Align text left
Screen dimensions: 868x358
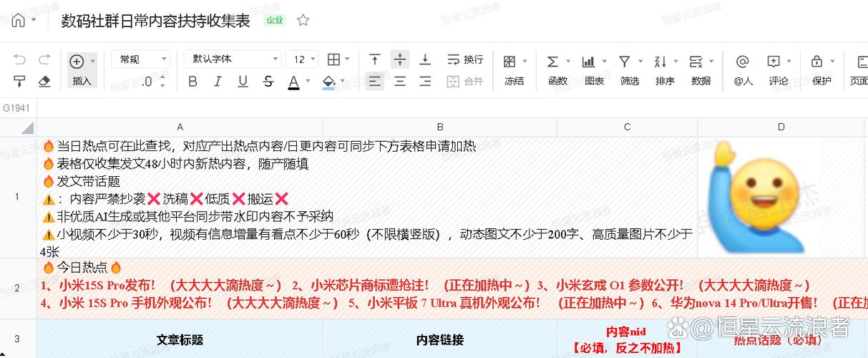point(374,82)
